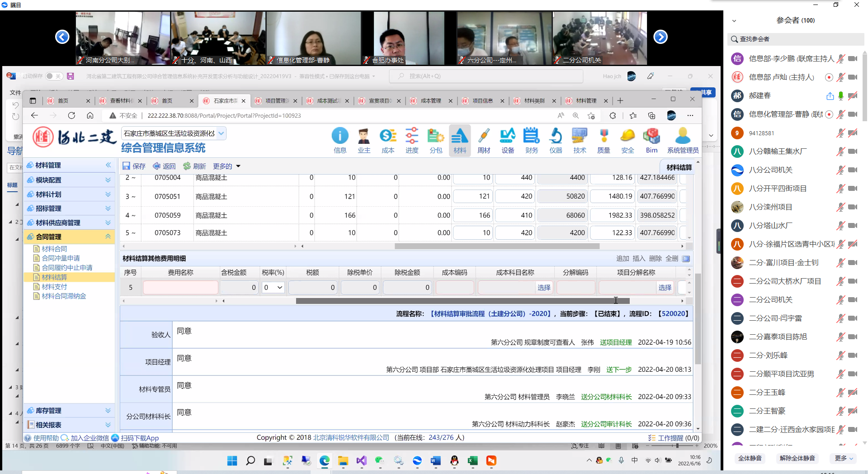This screenshot has width=868, height=474.
Task: Open the 税率(%) dropdown in fee row
Action: (274, 287)
